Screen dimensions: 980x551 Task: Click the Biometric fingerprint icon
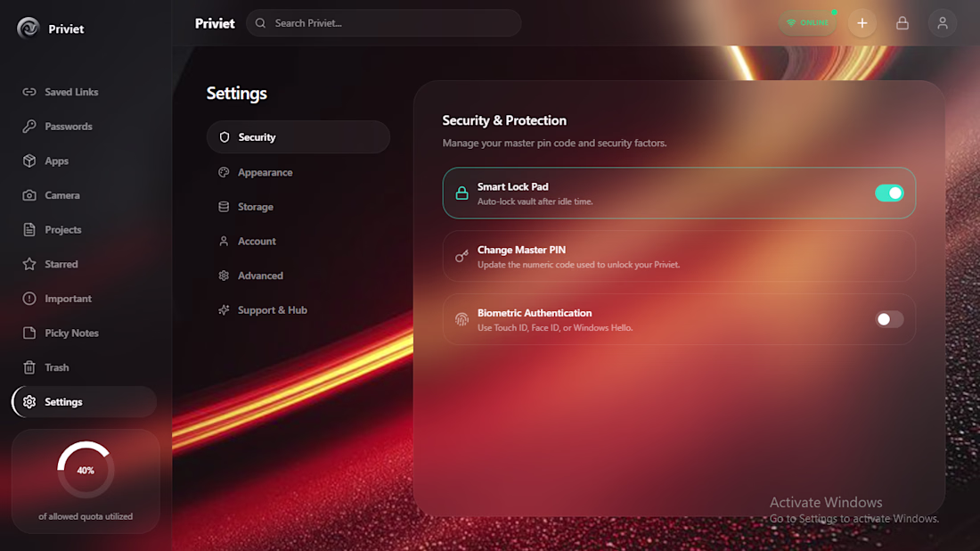point(461,319)
